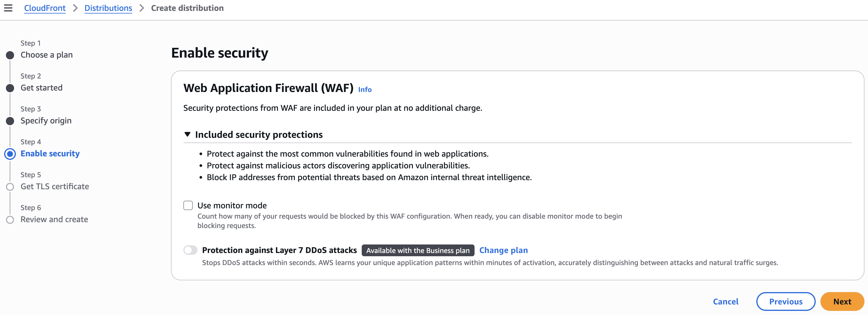This screenshot has width=868, height=315.
Task: Toggle Protection against Layer 7 DDoS attacks
Action: 190,250
